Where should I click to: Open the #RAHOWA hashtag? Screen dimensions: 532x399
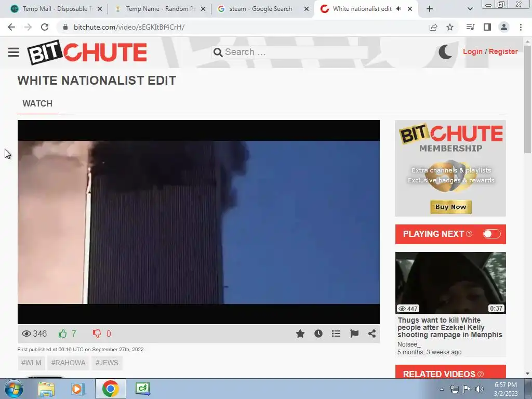68,363
